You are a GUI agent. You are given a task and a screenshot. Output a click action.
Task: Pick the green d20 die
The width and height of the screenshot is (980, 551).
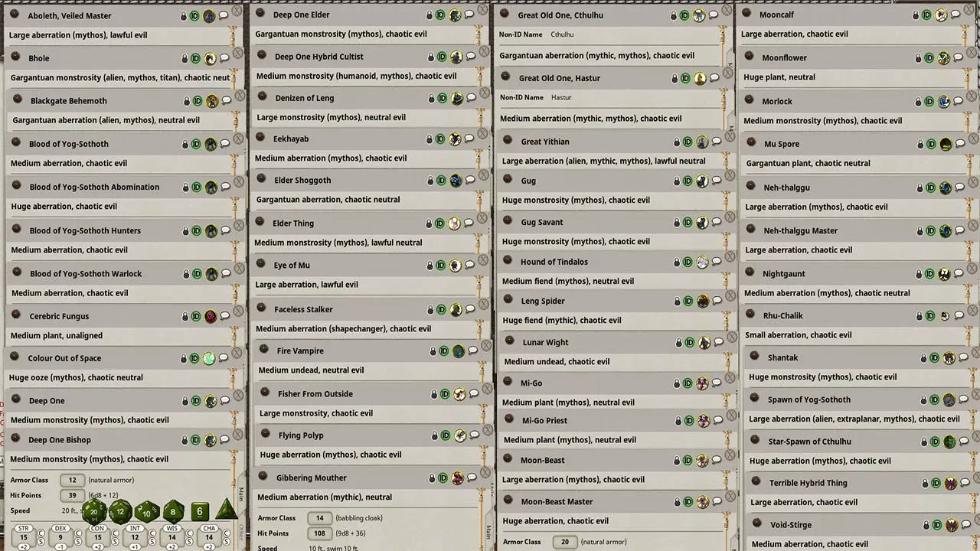[94, 510]
